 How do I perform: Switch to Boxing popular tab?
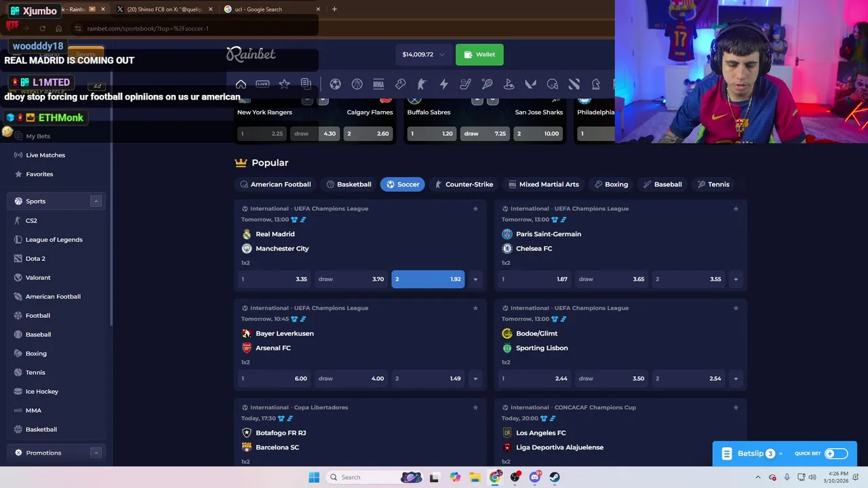click(x=611, y=184)
